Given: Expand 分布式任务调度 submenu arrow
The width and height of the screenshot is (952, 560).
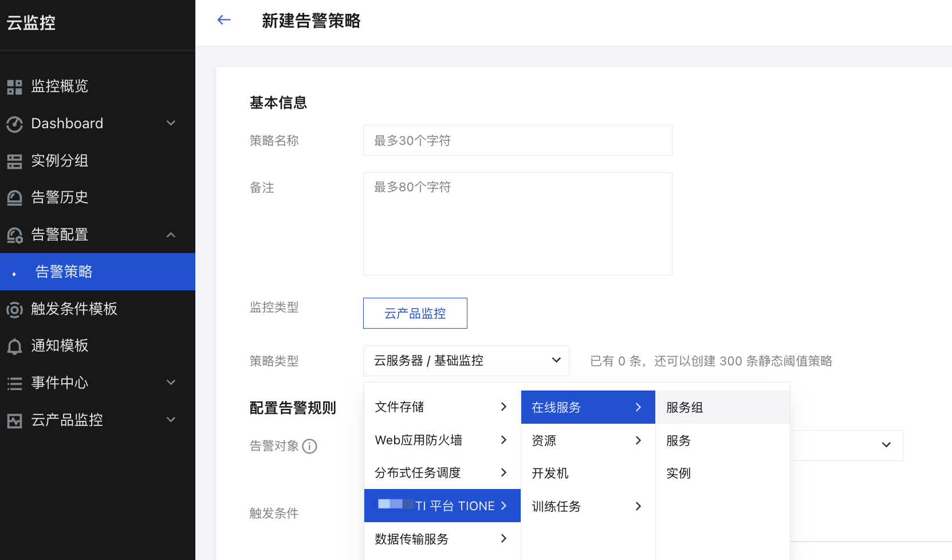Looking at the screenshot, I should pyautogui.click(x=503, y=472).
